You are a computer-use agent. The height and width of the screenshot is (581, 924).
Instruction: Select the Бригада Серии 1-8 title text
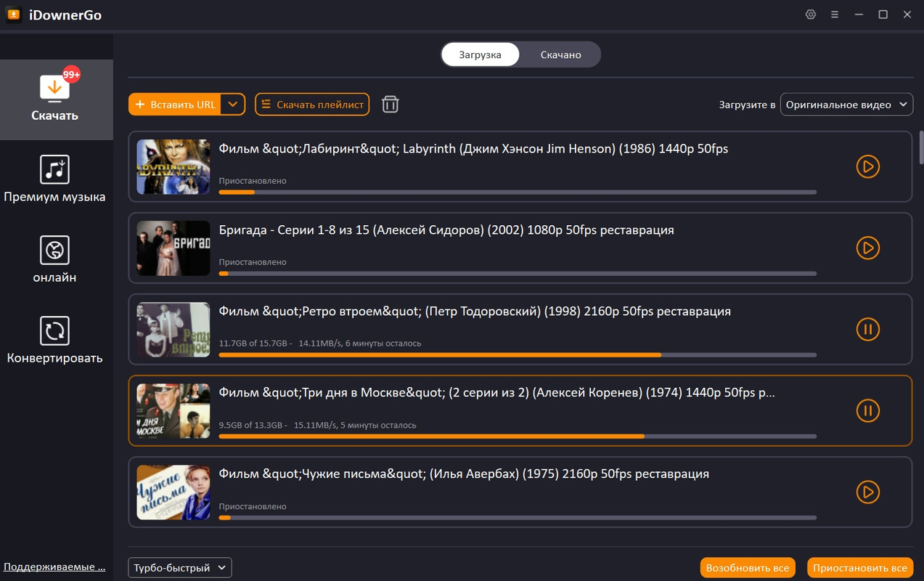(x=446, y=230)
